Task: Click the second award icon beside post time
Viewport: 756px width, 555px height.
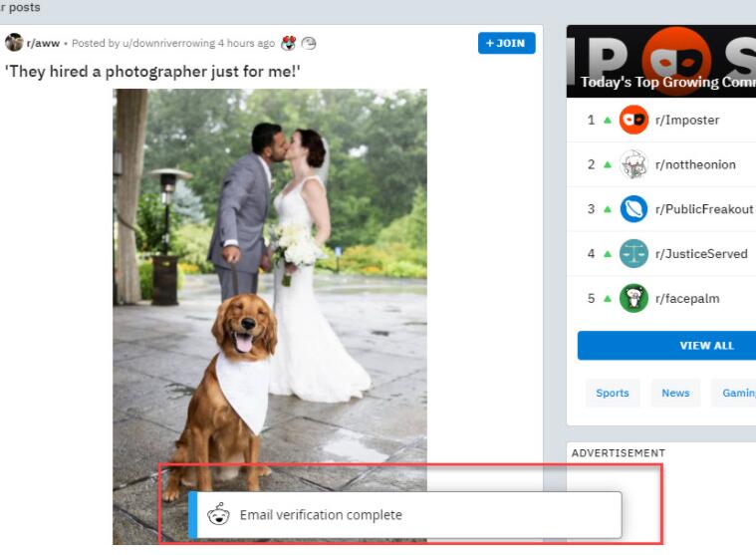Action: click(x=309, y=43)
